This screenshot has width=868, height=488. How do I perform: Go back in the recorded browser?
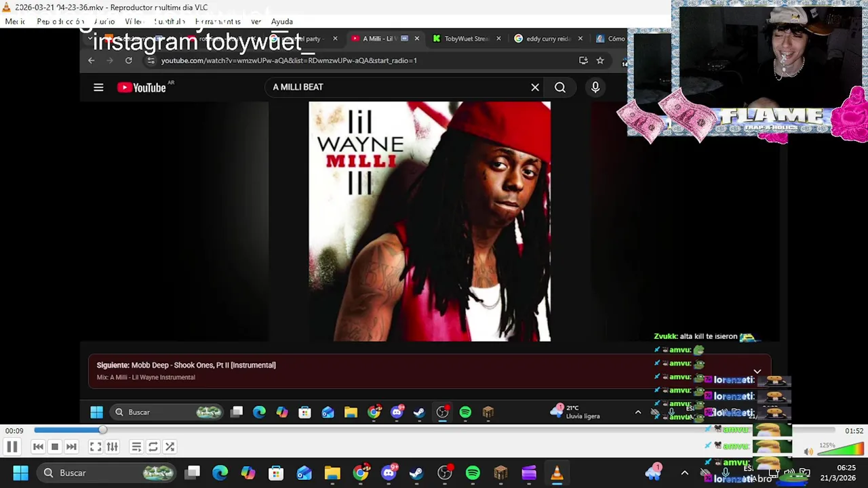click(x=92, y=60)
